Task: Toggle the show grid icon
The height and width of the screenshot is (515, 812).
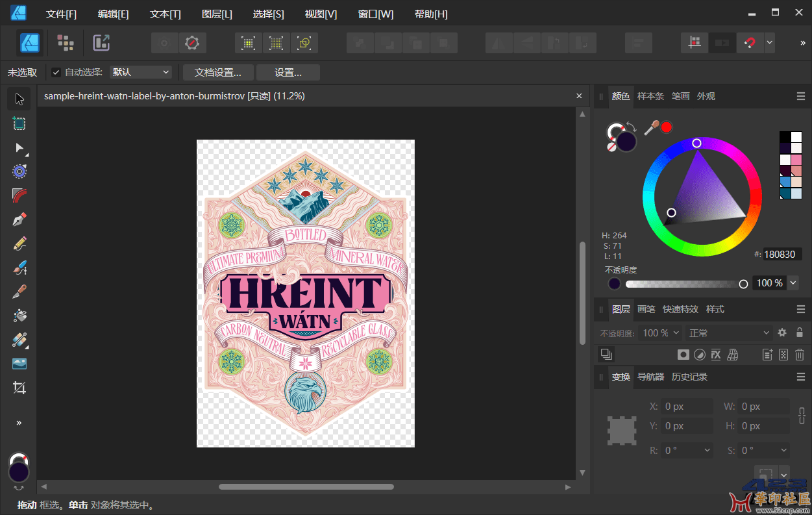Action: (x=695, y=43)
